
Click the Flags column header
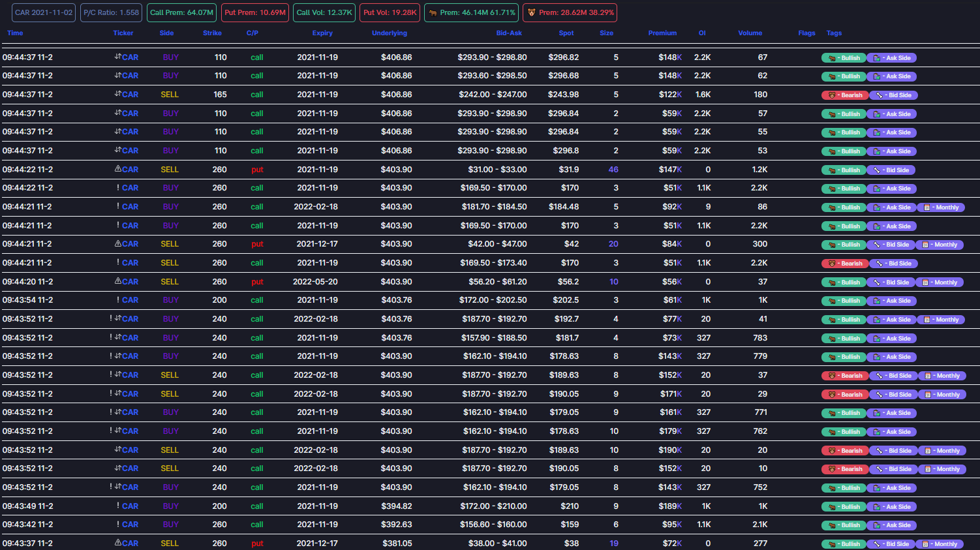[807, 33]
